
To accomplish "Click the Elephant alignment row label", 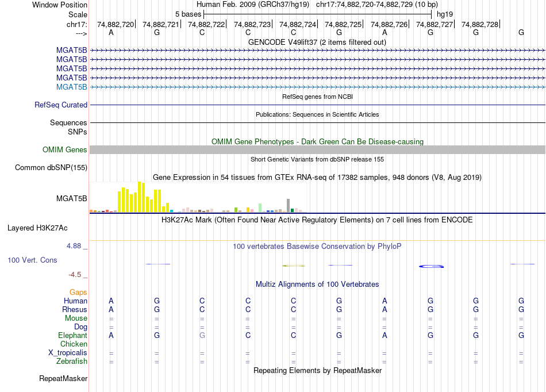I will click(72, 335).
